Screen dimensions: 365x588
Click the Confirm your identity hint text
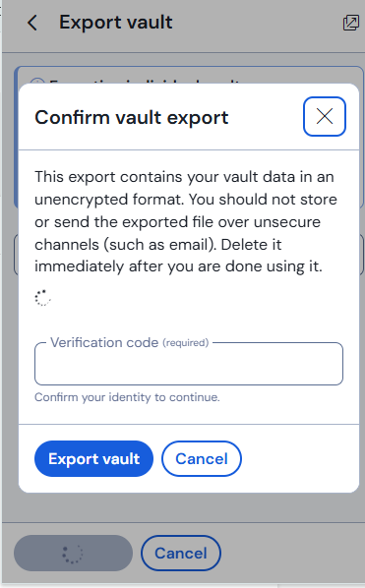pos(127,397)
